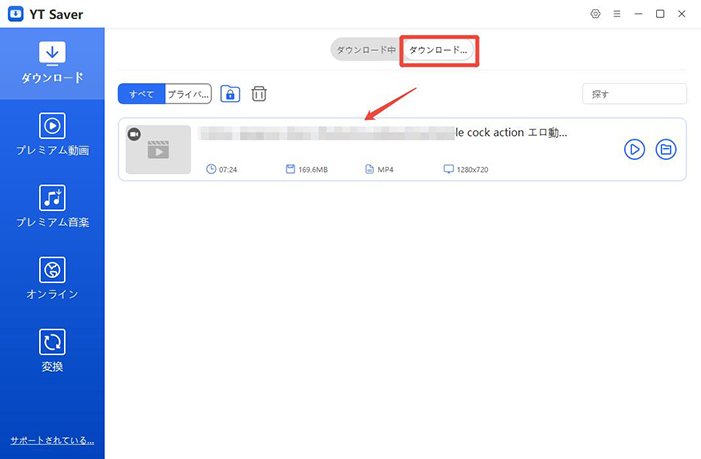Open Premium Music section

click(x=52, y=207)
